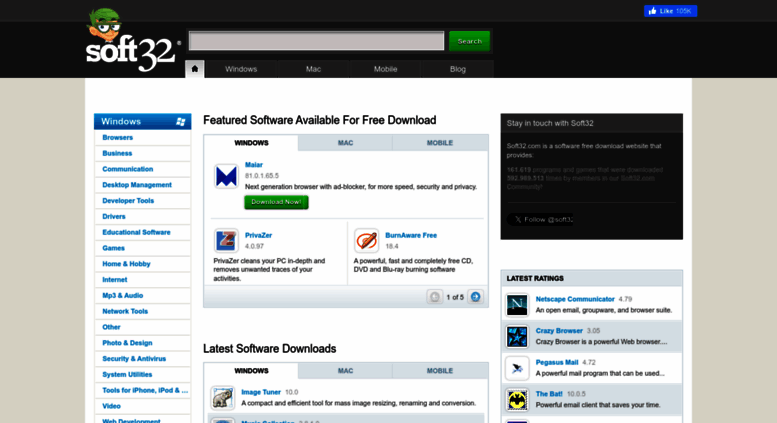Open the System Utilities category

click(x=127, y=375)
